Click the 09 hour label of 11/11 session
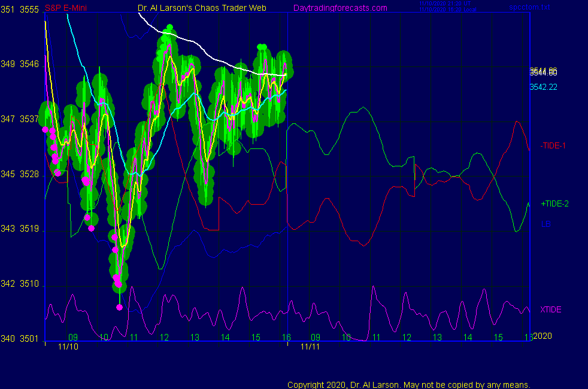The width and height of the screenshot is (588, 389). click(316, 338)
